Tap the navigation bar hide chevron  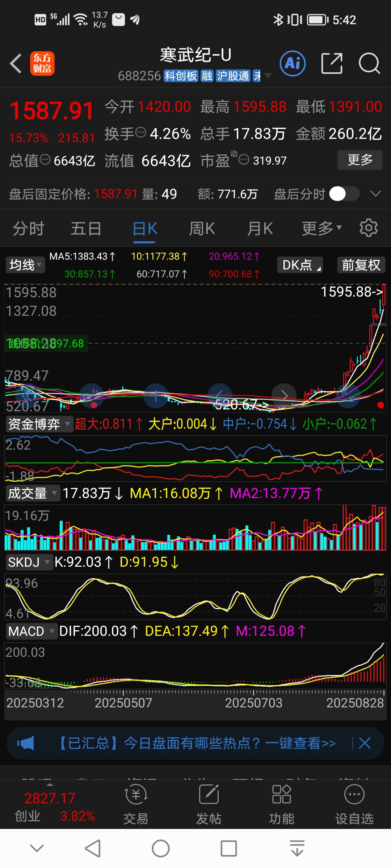(37, 848)
